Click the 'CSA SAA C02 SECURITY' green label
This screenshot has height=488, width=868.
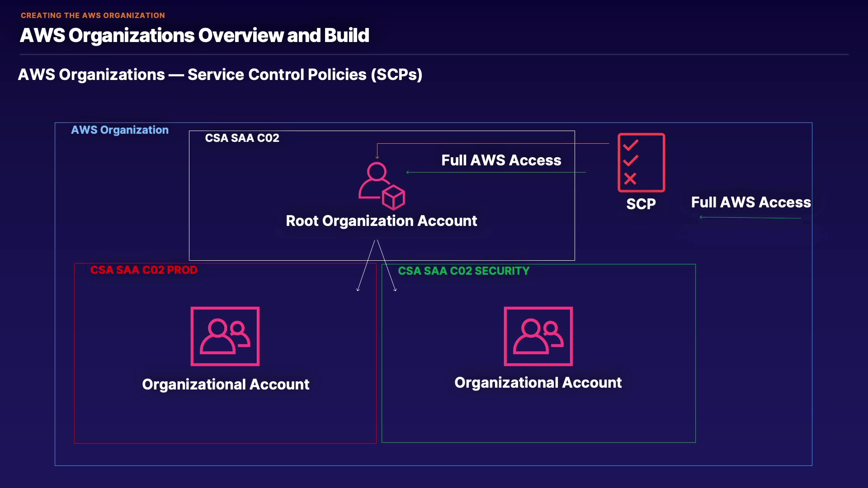click(x=463, y=271)
